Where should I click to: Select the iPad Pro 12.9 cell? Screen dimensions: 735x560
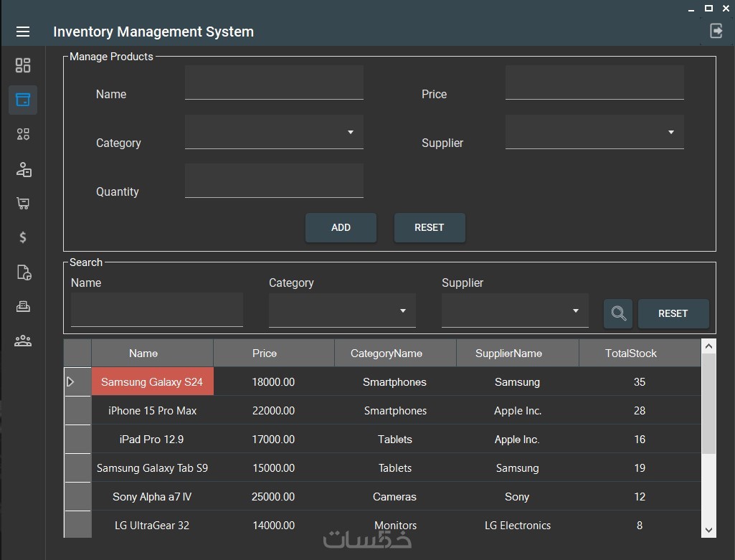(x=152, y=439)
